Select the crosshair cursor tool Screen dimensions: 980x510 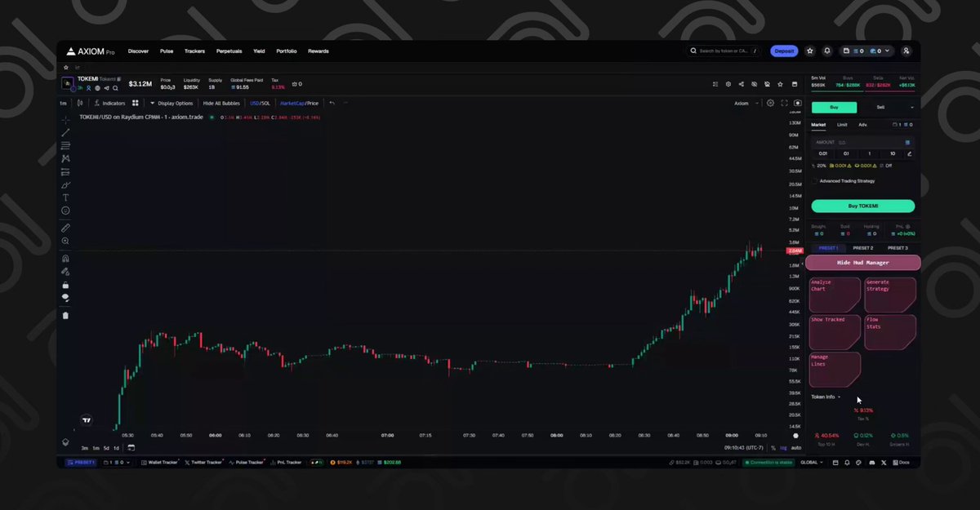point(65,120)
